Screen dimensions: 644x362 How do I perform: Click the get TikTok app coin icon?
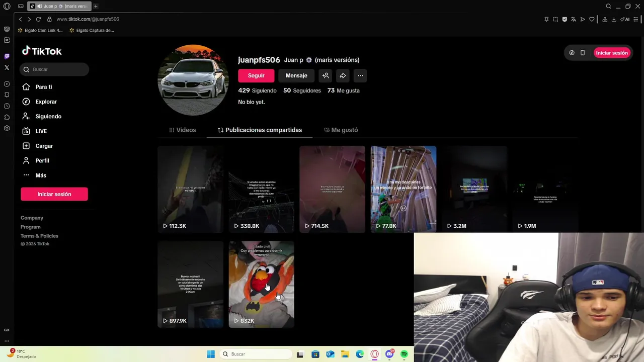click(572, 53)
